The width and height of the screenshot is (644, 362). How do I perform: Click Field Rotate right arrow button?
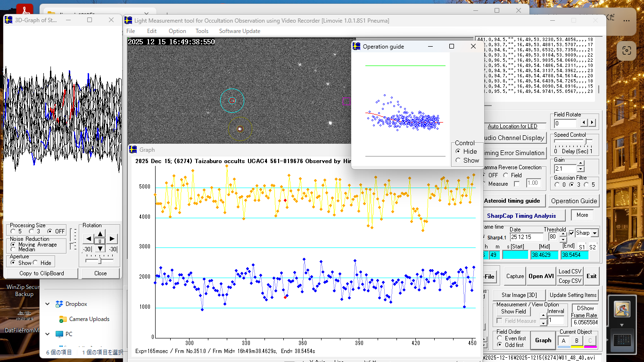[x=592, y=123]
